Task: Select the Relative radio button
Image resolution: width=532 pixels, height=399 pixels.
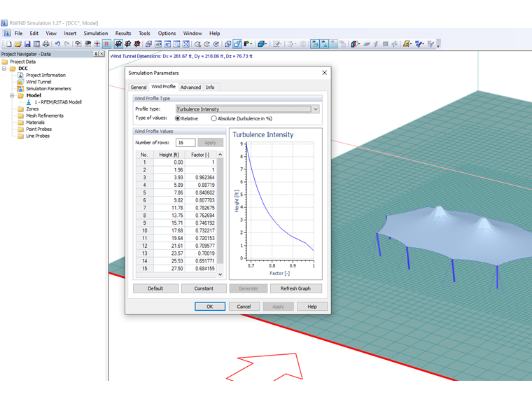Action: tap(177, 118)
